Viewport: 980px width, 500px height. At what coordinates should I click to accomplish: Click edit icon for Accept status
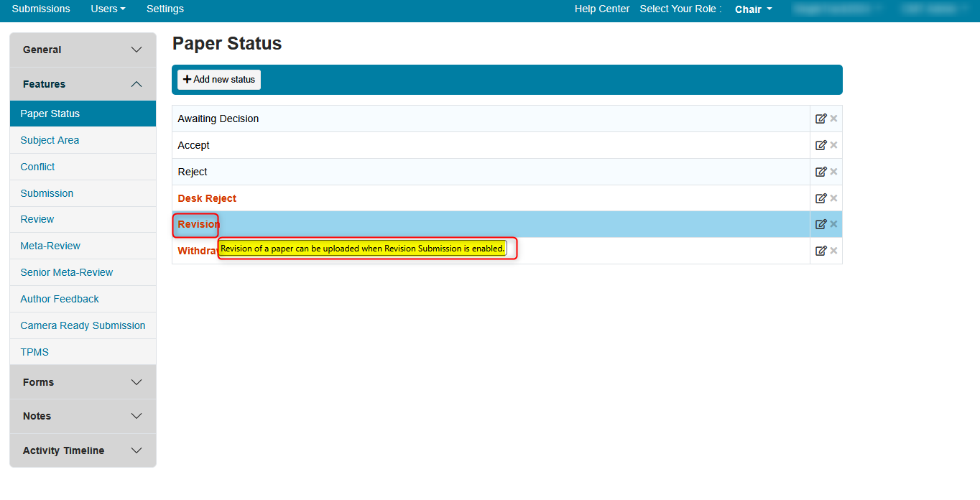[x=820, y=145]
